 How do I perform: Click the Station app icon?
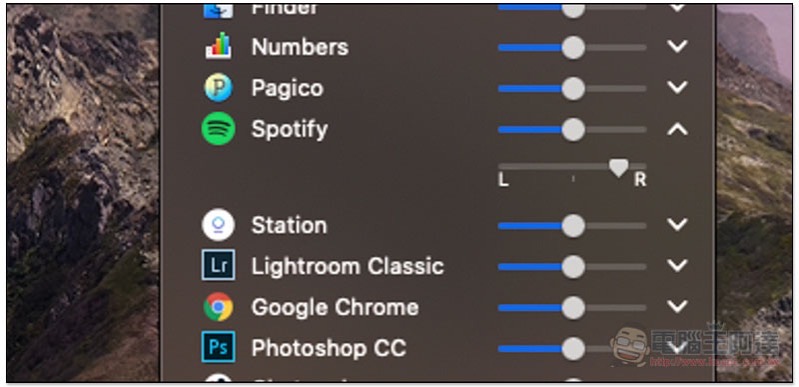[x=218, y=225]
